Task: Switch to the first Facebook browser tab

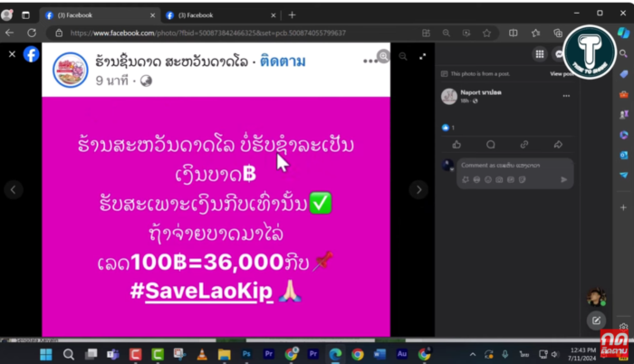Action: (99, 15)
